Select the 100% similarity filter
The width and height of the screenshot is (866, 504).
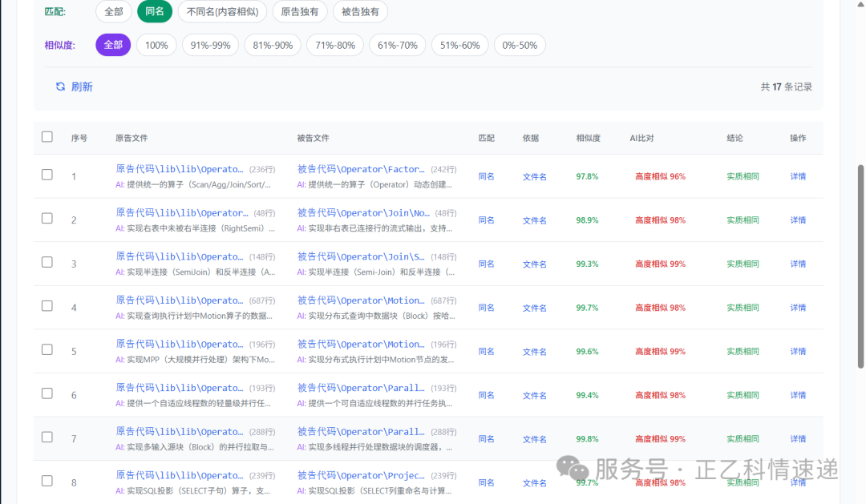click(x=156, y=45)
